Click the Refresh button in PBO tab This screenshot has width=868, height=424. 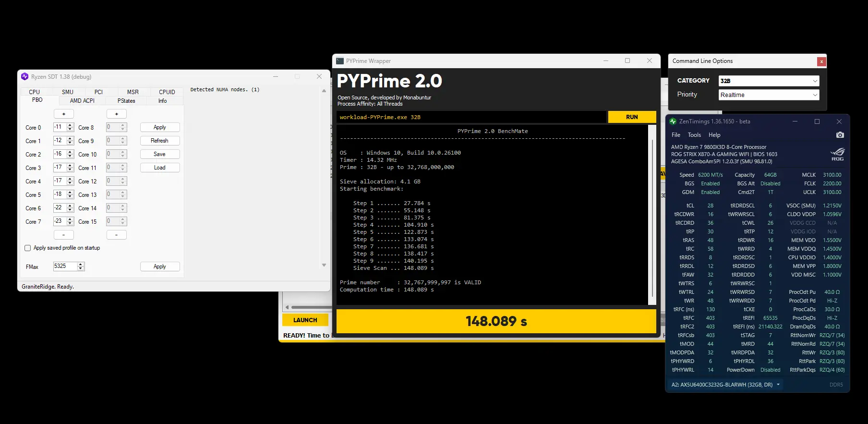[x=160, y=141]
